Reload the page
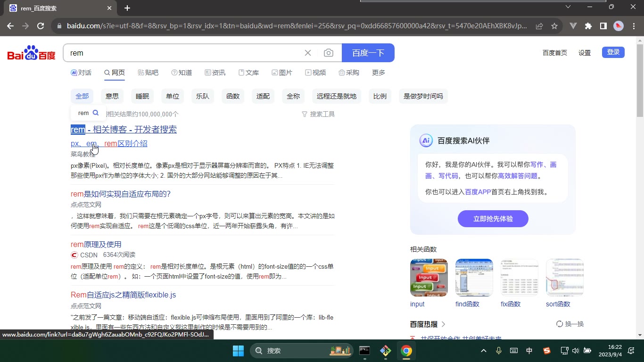Screen dimensions: 644x362 (41, 26)
